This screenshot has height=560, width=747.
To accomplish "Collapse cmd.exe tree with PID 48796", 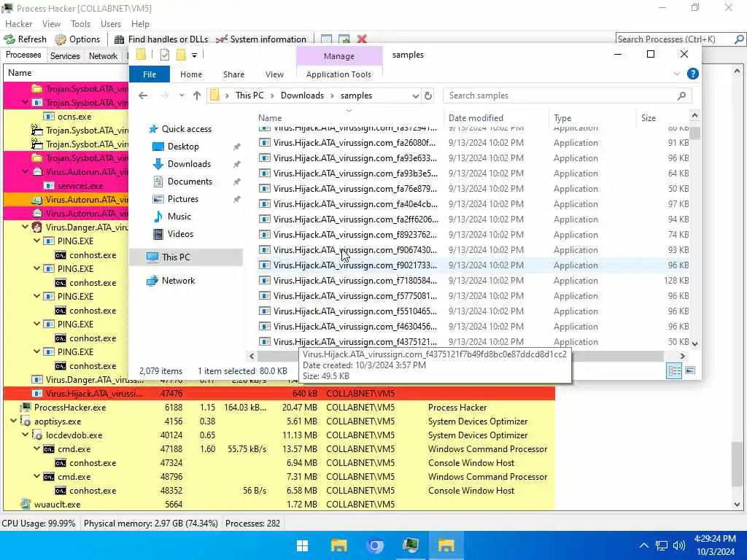I will point(36,476).
